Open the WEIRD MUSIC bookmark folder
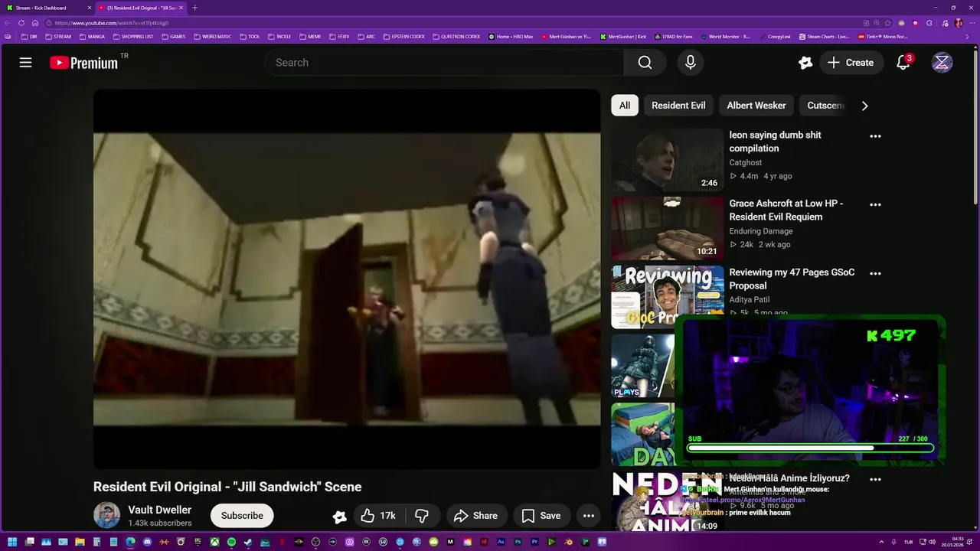Screen dimensions: 980x551 (213, 36)
